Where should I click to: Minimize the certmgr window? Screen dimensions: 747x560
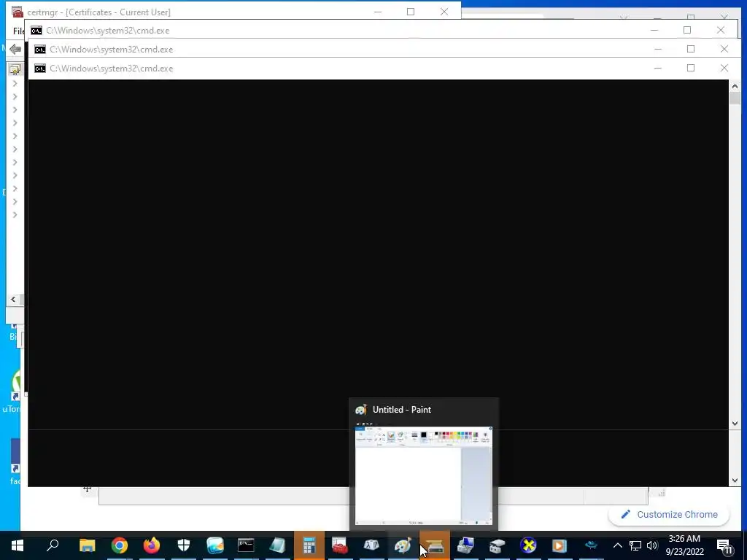pyautogui.click(x=378, y=12)
